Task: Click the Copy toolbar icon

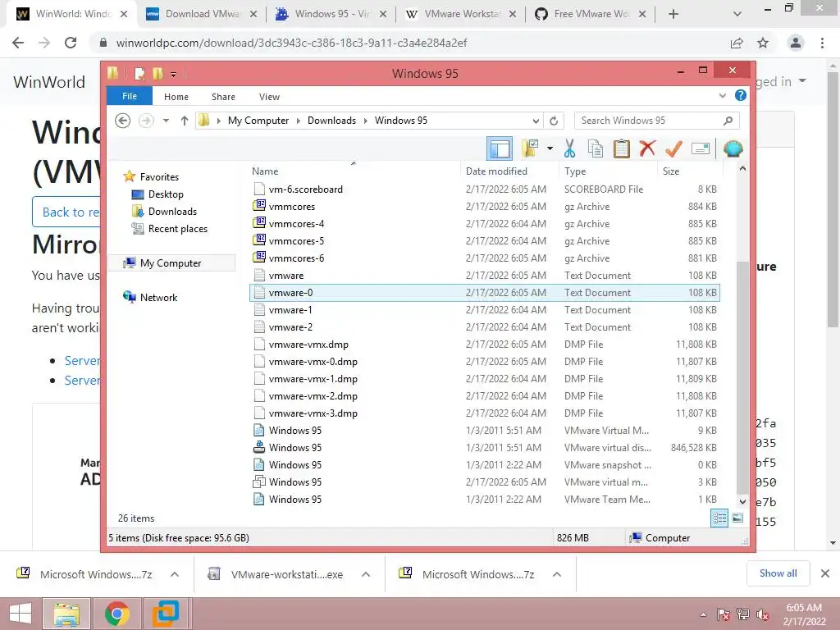Action: pyautogui.click(x=596, y=148)
